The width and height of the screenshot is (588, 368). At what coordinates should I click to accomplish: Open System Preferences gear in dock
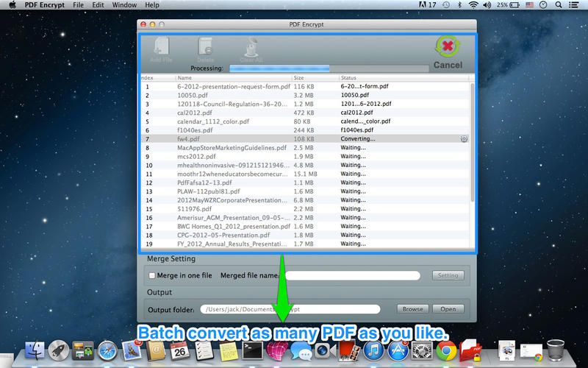pyautogui.click(x=422, y=351)
